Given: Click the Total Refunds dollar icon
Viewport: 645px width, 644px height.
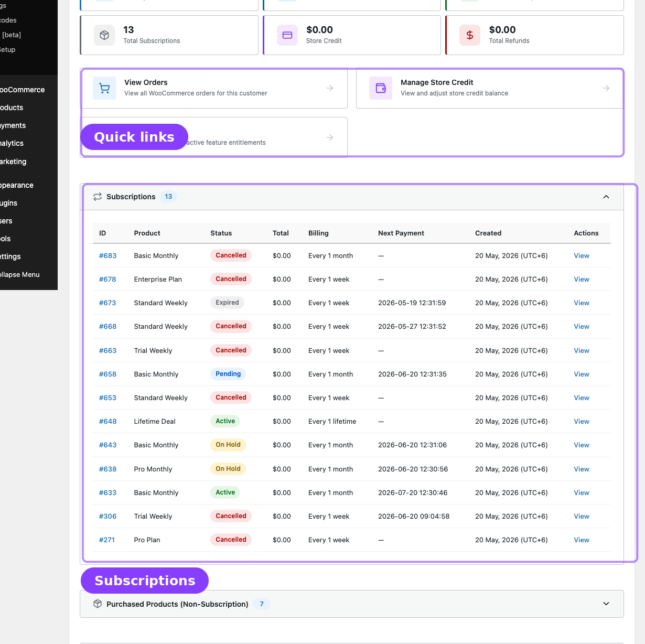Looking at the screenshot, I should point(470,35).
